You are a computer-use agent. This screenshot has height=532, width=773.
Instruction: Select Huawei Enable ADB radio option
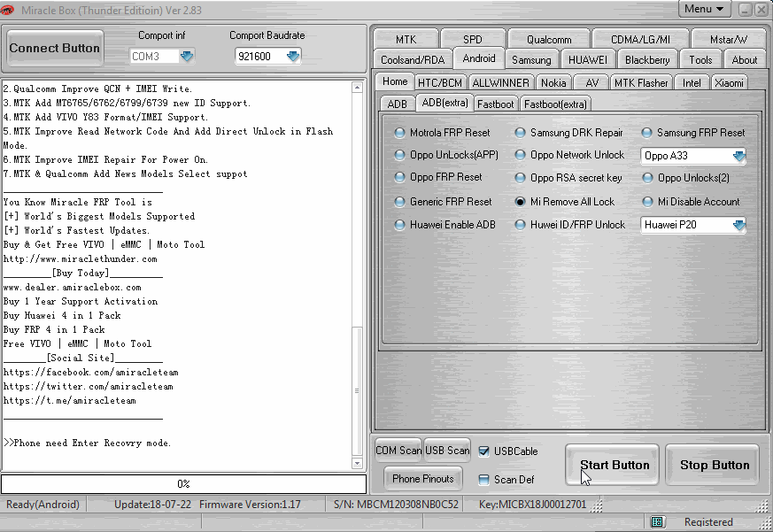(x=400, y=225)
